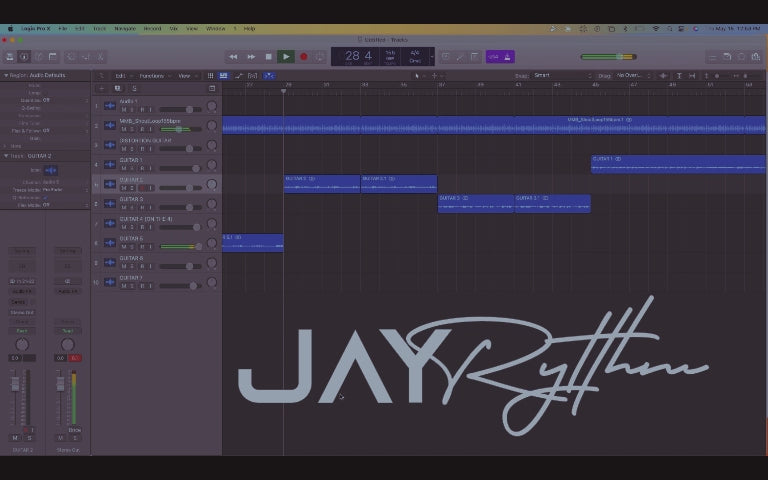Screen dimensions: 768x480
Task: Adjust the GUITAR 5 track volume slider
Action: pyautogui.click(x=180, y=247)
